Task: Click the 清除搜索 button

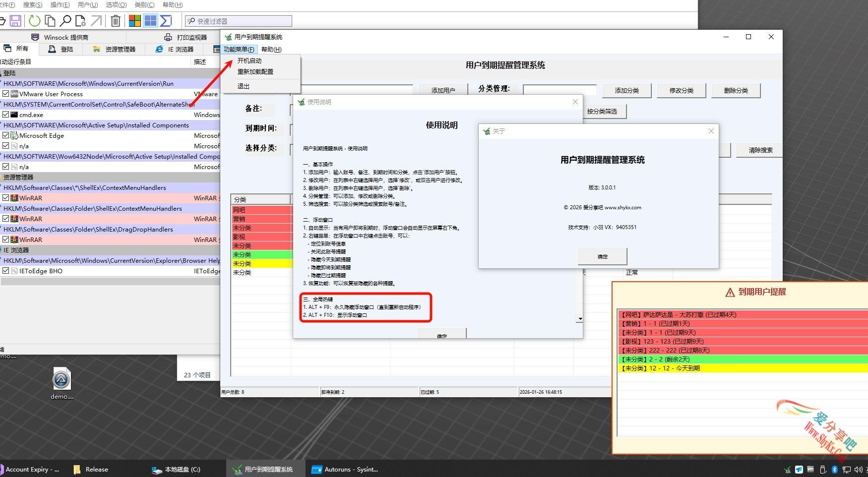Action: click(758, 150)
